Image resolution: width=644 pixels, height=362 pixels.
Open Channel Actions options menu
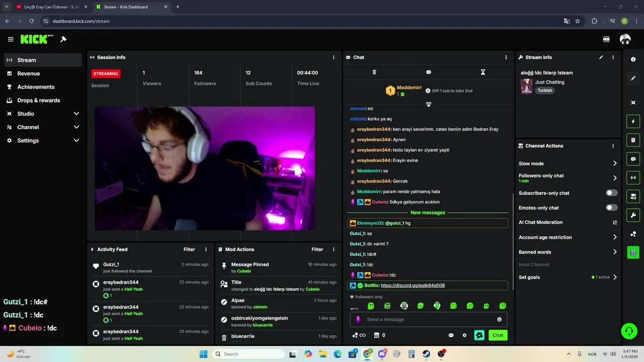[613, 146]
